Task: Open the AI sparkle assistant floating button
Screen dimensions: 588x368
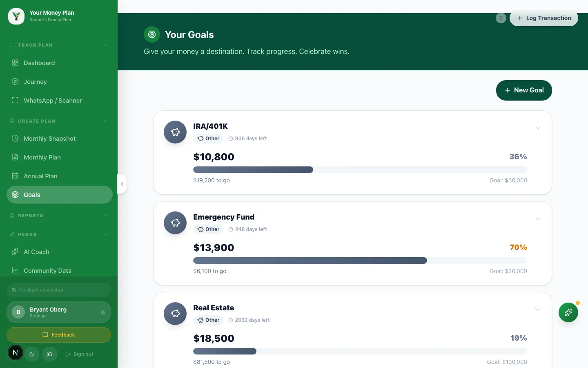Action: coord(568,312)
